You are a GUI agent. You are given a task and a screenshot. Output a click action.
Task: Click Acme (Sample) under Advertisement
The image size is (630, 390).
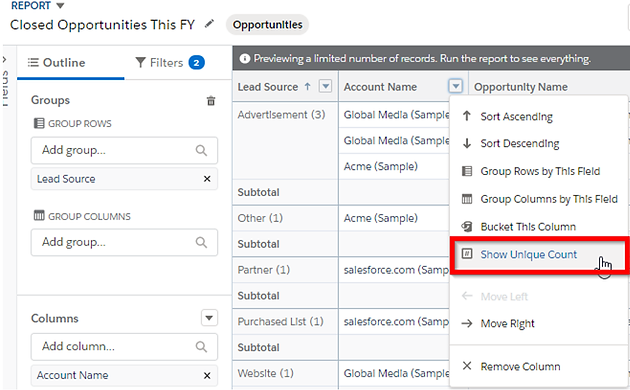(x=394, y=166)
